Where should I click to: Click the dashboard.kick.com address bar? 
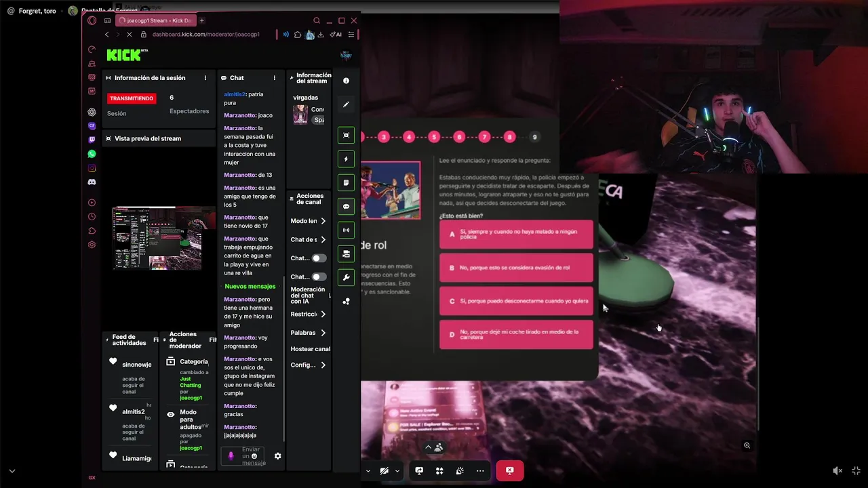(x=206, y=35)
